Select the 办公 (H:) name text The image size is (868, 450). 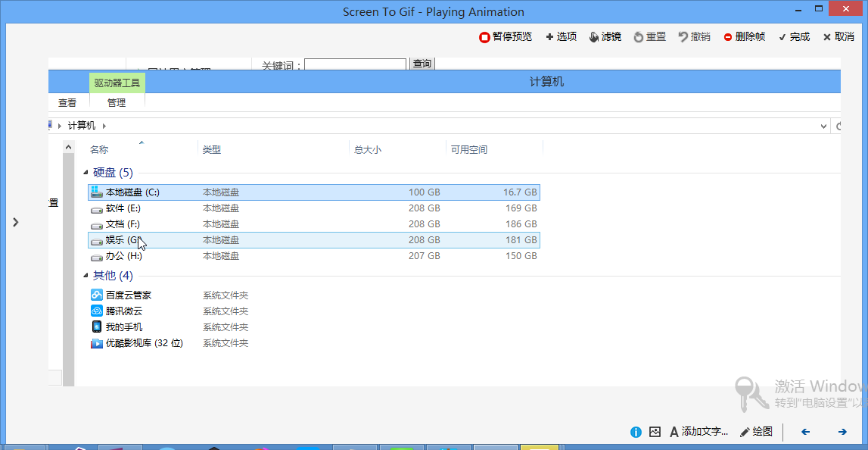[124, 257]
